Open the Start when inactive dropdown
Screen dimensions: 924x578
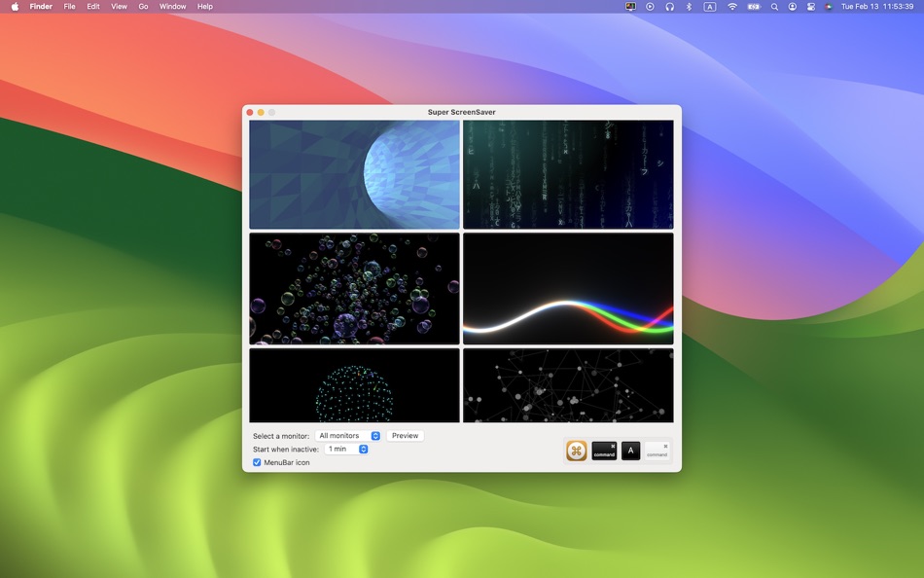(346, 450)
